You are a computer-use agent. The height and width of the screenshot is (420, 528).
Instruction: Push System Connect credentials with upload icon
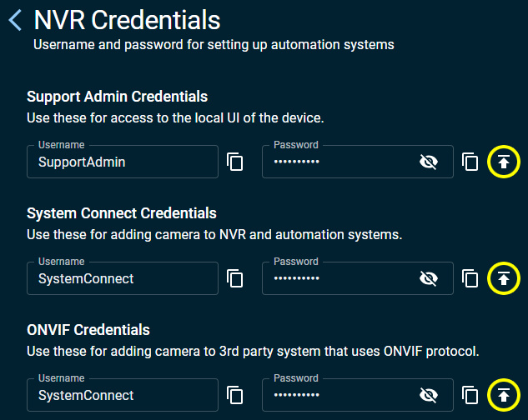tap(504, 278)
